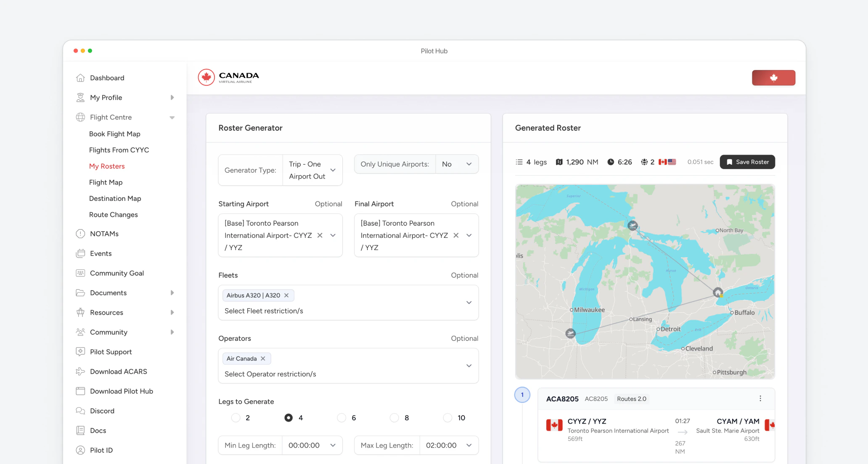Image resolution: width=868 pixels, height=464 pixels.
Task: Open the Destination Map menu item
Action: (x=115, y=198)
